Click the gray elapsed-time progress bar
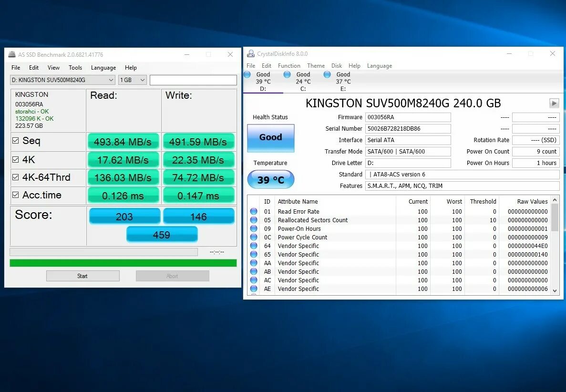This screenshot has height=392, width=566. [x=103, y=252]
